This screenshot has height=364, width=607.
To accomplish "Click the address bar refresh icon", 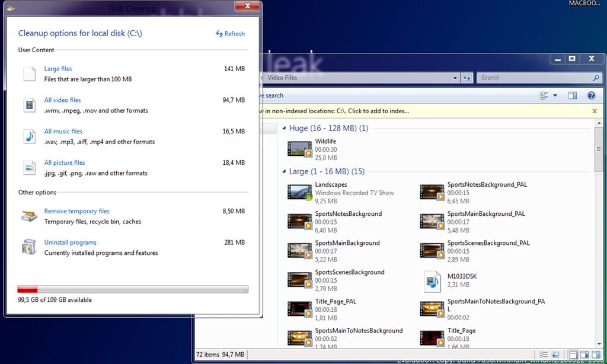I will [467, 78].
